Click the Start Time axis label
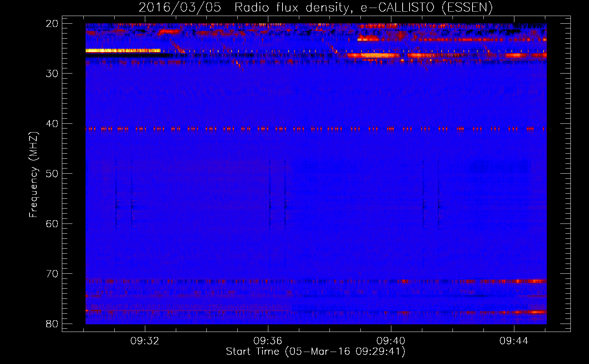The image size is (589, 364). pos(315,352)
